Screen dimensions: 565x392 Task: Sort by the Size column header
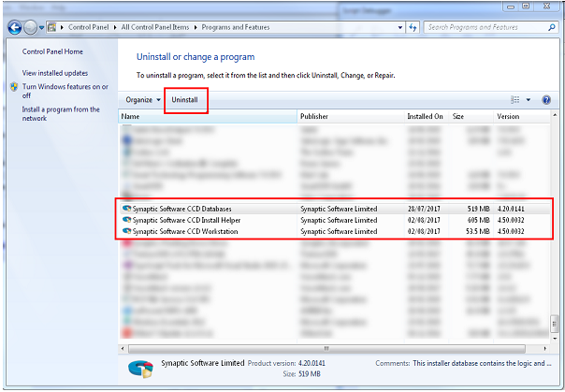click(x=471, y=116)
